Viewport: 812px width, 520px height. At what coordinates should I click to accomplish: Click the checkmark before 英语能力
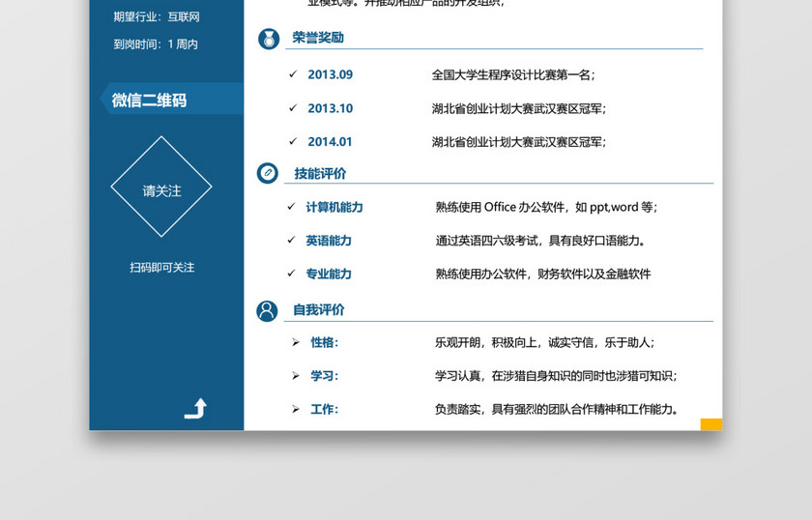[292, 240]
